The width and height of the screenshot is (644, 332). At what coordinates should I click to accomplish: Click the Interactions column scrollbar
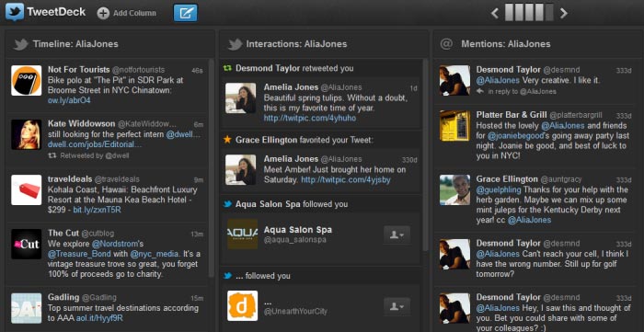(x=425, y=155)
